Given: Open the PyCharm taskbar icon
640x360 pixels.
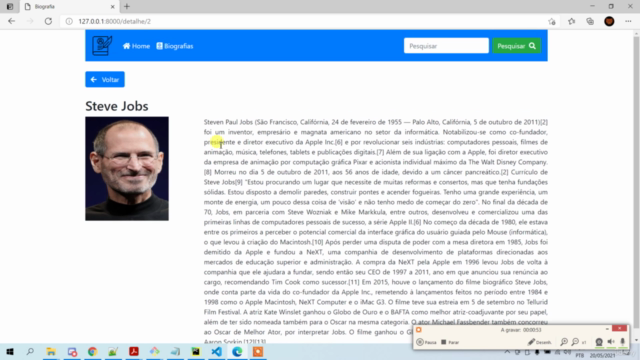Looking at the screenshot, I should [x=196, y=351].
